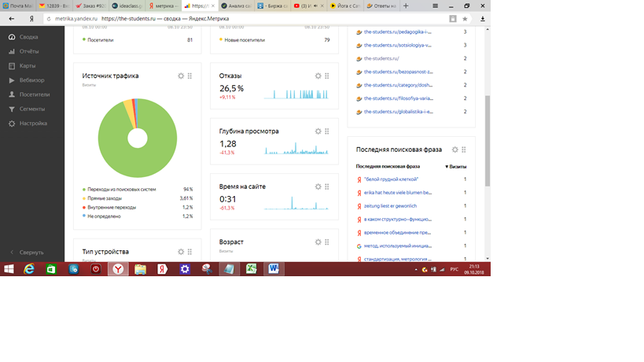Click the Глубина просмотра sparkline chart

(296, 148)
